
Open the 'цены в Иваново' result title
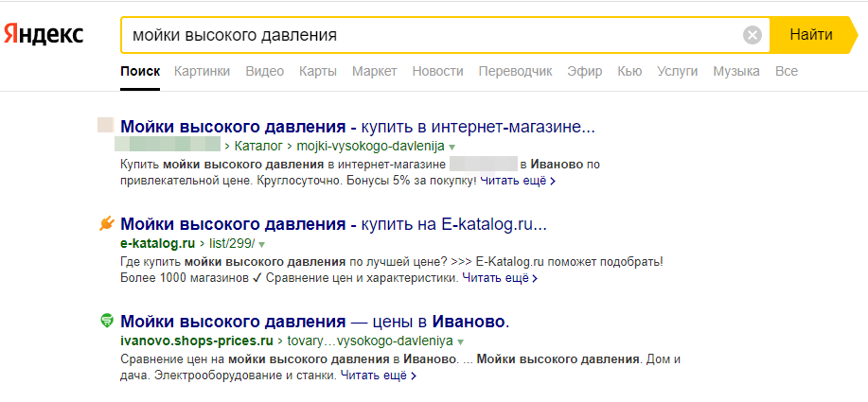315,321
